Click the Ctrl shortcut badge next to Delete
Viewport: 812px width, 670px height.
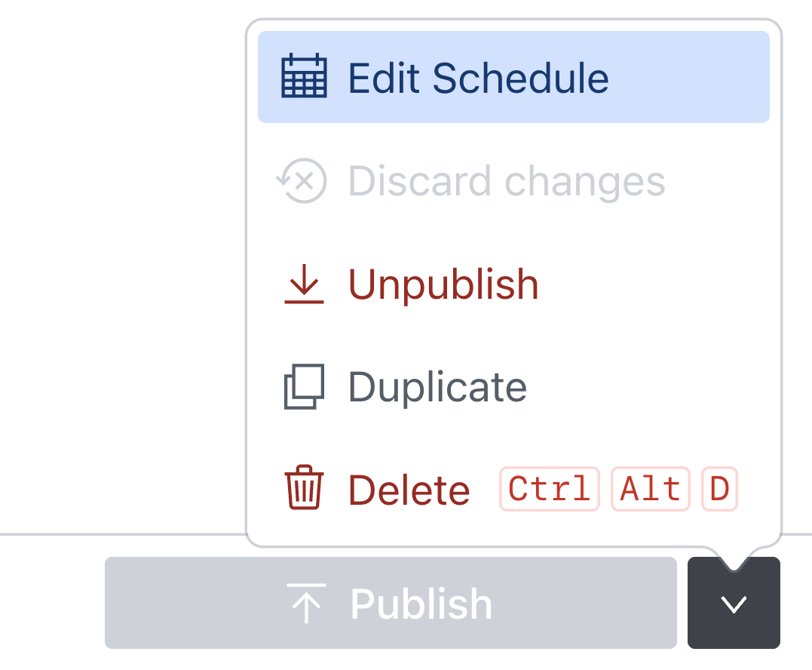coord(549,489)
